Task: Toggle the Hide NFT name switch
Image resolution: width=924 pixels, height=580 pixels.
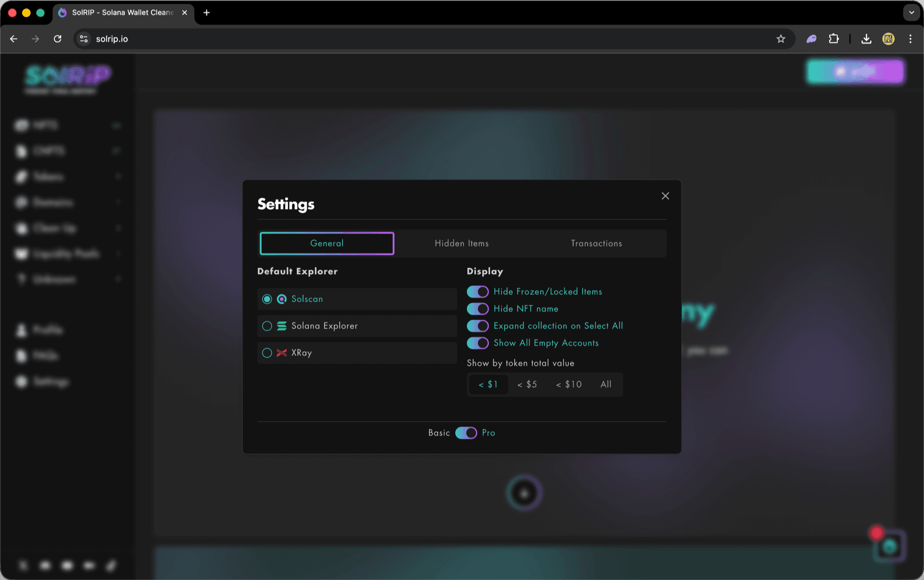Action: point(478,309)
